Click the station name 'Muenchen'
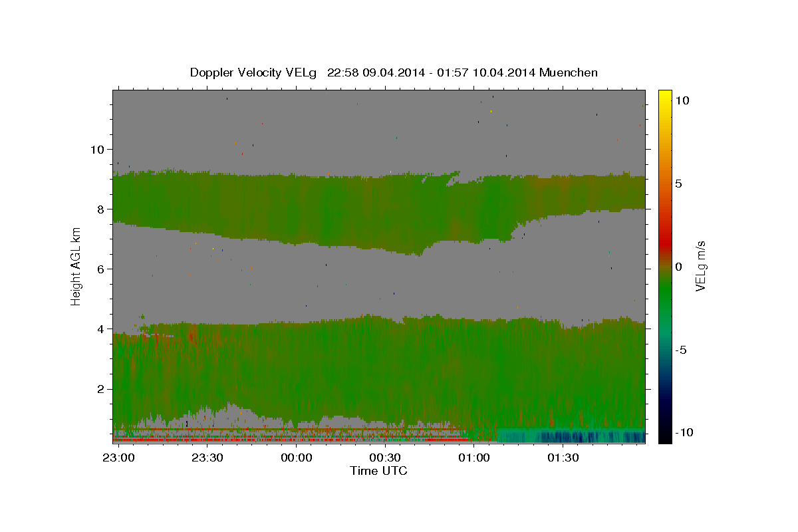The image size is (798, 532). point(569,72)
